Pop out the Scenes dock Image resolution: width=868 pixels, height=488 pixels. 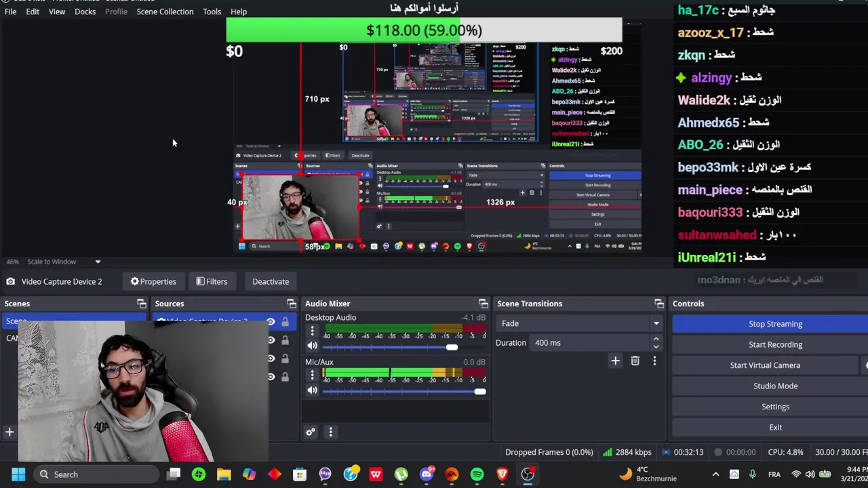141,304
